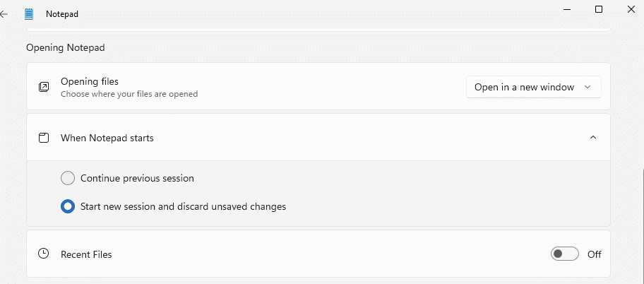Click the back arrow in title bar

(x=4, y=13)
